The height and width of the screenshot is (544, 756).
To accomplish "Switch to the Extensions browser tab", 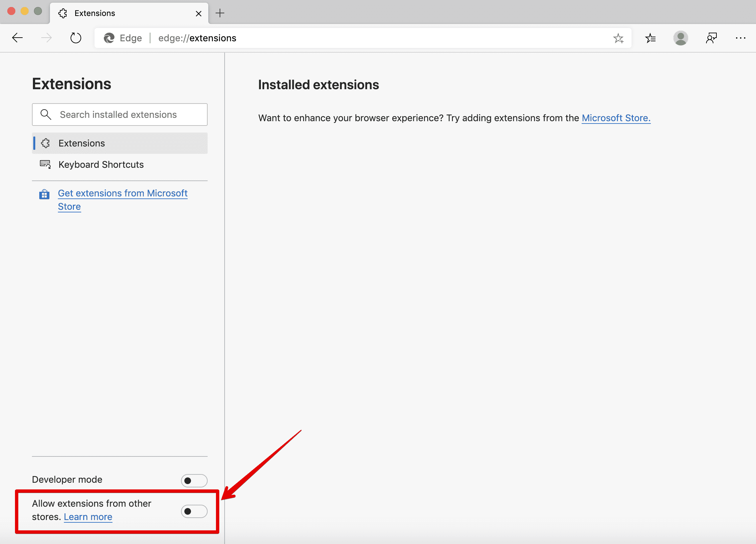I will 95,13.
